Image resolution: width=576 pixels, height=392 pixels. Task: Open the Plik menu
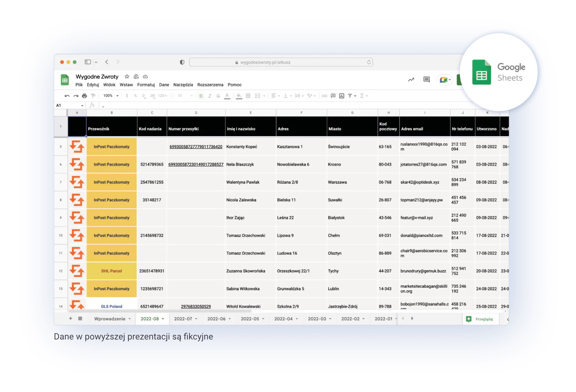click(x=79, y=85)
